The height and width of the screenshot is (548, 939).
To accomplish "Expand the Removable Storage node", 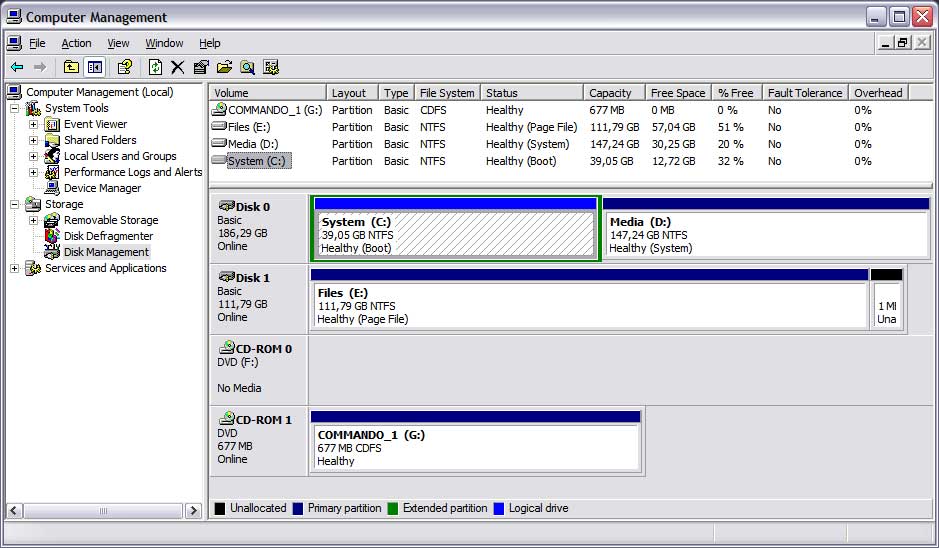I will (x=34, y=220).
